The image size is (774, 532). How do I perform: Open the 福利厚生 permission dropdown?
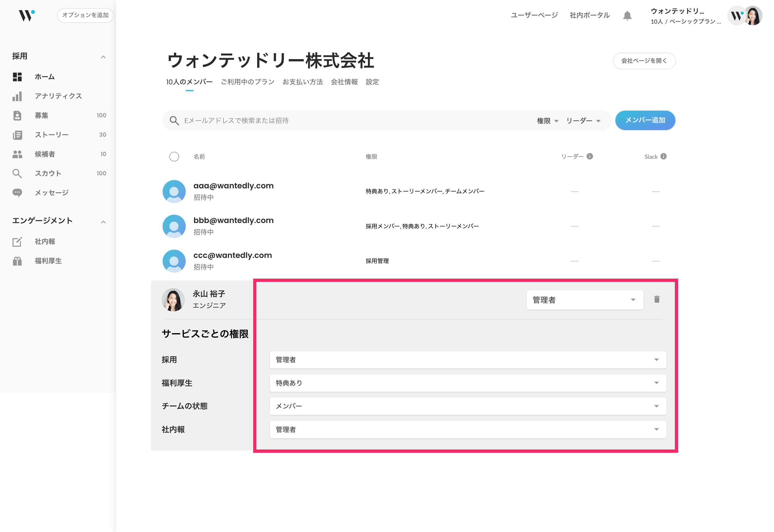pyautogui.click(x=468, y=383)
